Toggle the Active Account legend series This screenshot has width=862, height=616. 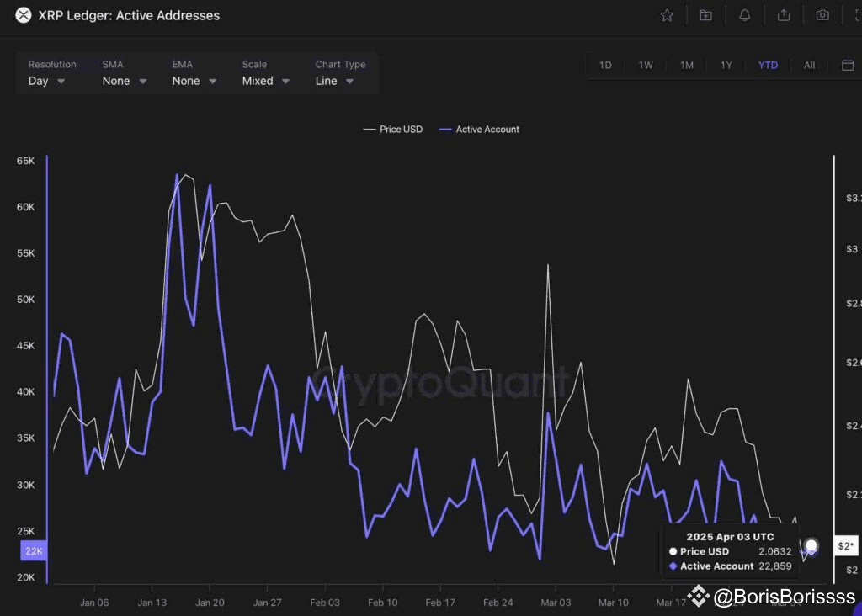click(x=479, y=130)
